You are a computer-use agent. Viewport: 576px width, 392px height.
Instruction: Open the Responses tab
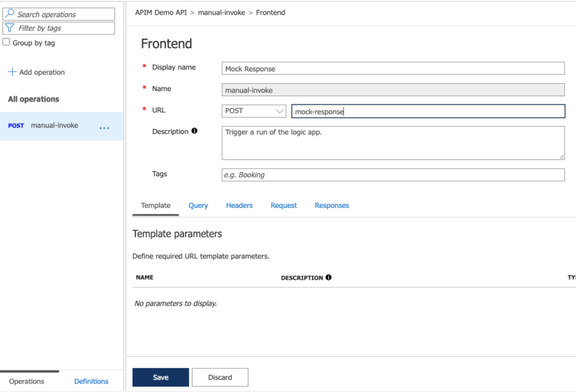pos(332,205)
